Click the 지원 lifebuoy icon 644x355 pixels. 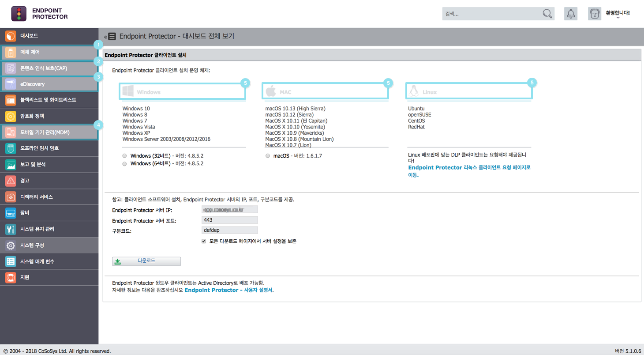[x=11, y=277]
